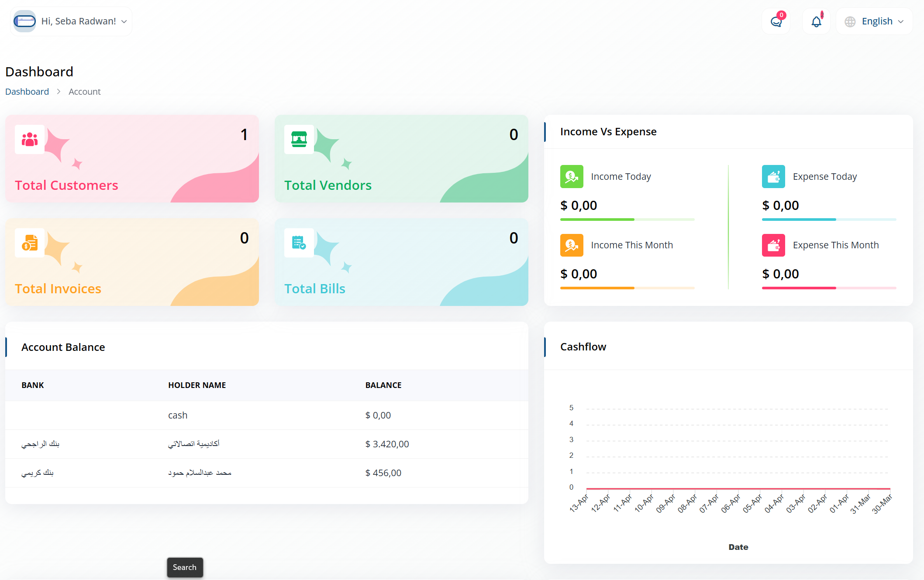Screen dimensions: 924x580
Task: Click the orange Income This Month icon
Action: click(x=572, y=245)
